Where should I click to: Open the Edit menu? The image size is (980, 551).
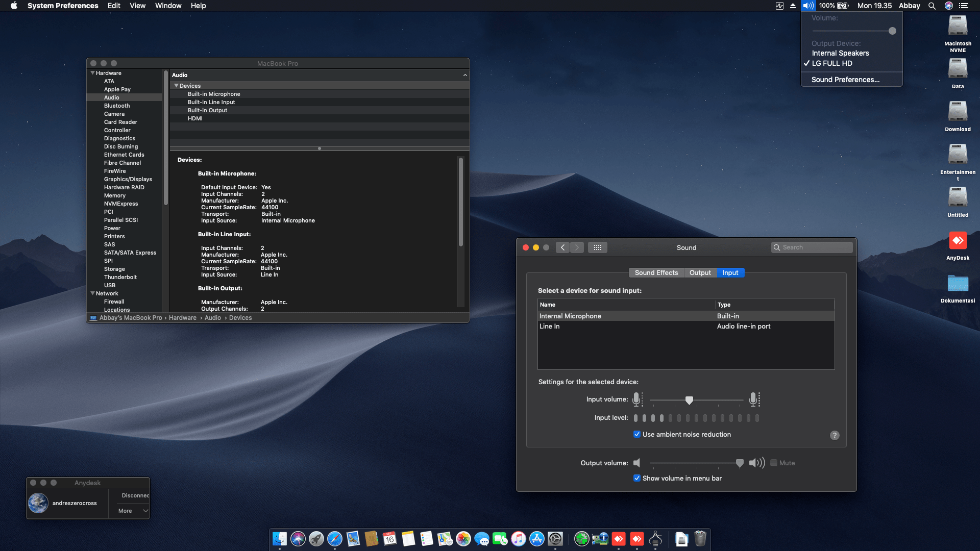[113, 6]
